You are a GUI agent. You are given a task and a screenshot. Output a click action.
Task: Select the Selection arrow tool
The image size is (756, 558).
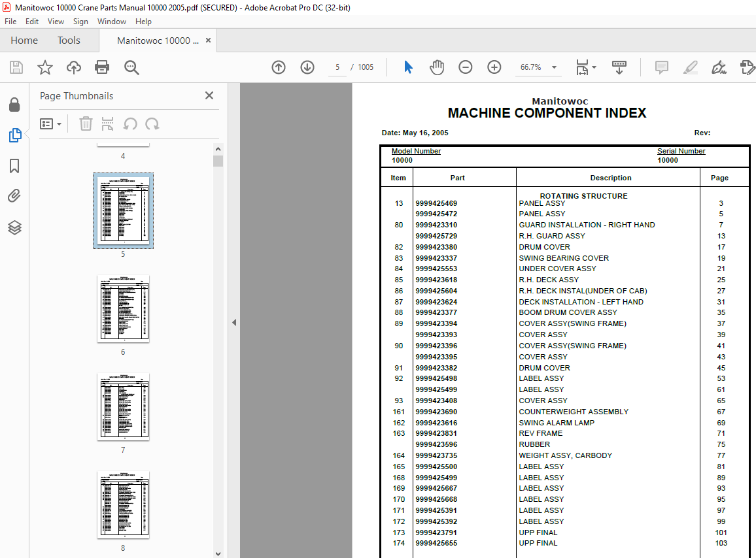point(408,67)
